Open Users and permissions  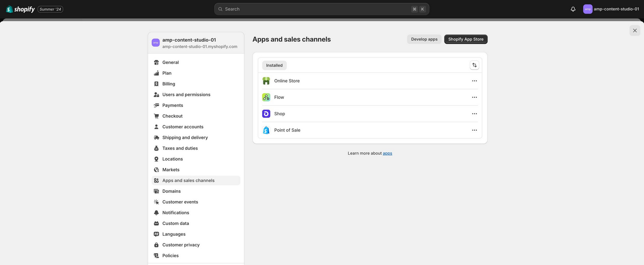[x=196, y=95]
